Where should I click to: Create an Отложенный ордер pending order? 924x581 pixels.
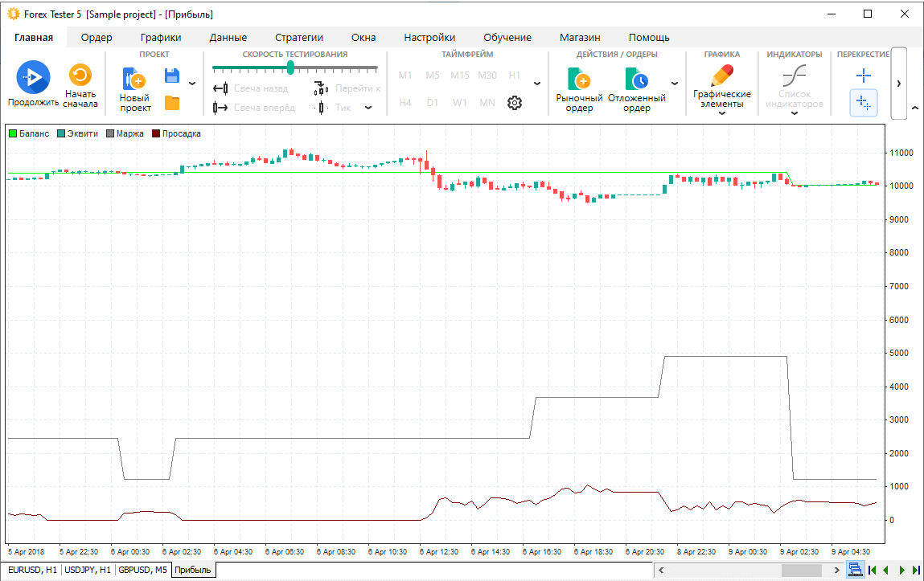(x=636, y=80)
